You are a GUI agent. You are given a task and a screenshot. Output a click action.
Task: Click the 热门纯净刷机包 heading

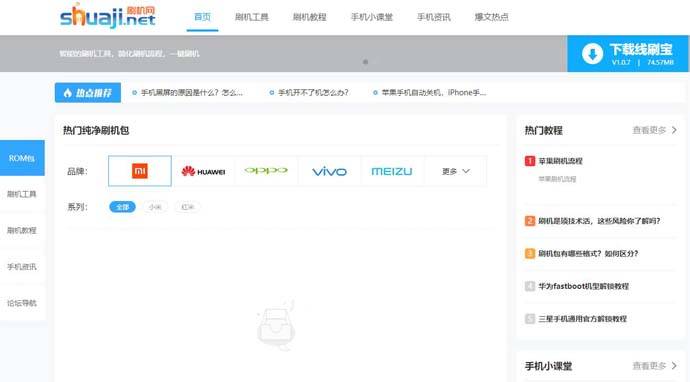[96, 130]
